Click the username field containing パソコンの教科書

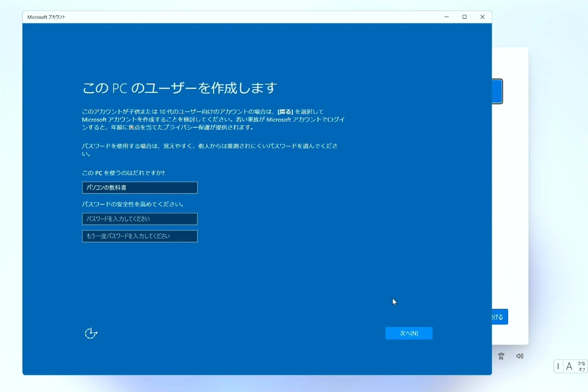pos(140,187)
